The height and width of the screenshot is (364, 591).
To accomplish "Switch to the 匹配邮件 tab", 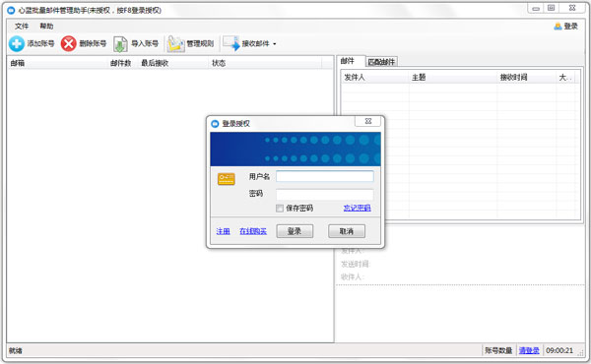I will [x=381, y=62].
